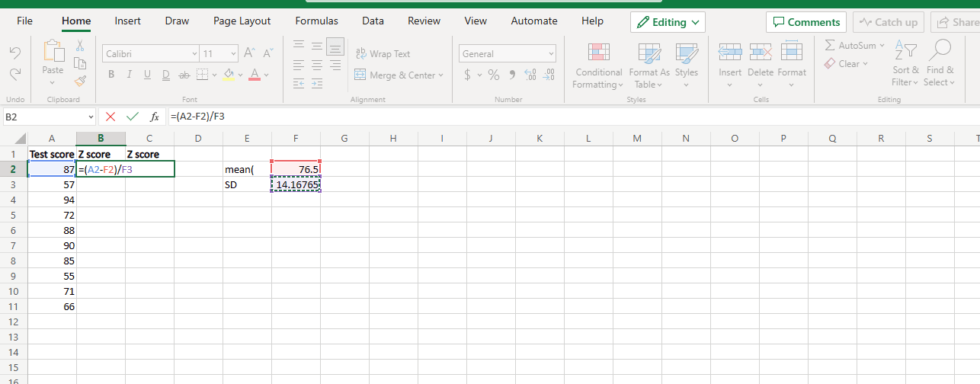The image size is (980, 384).
Task: Confirm formula with green checkmark
Action: click(133, 117)
